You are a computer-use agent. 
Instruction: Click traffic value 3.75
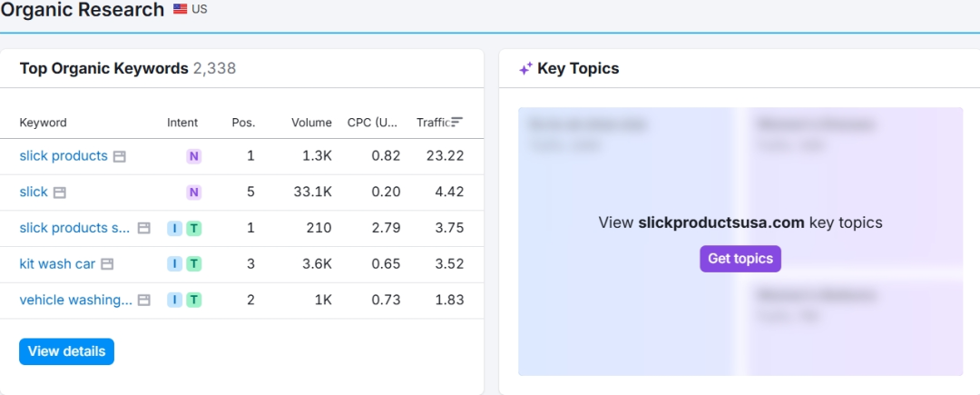click(449, 228)
